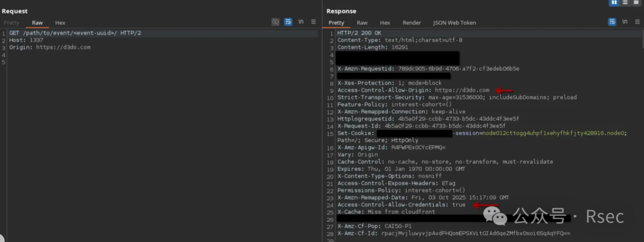
Task: Show non-printable chars (\n) in Request
Action: pos(301,22)
